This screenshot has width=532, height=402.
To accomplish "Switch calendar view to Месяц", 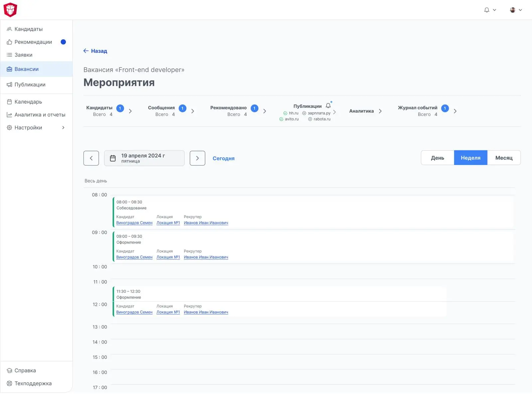I will 504,158.
